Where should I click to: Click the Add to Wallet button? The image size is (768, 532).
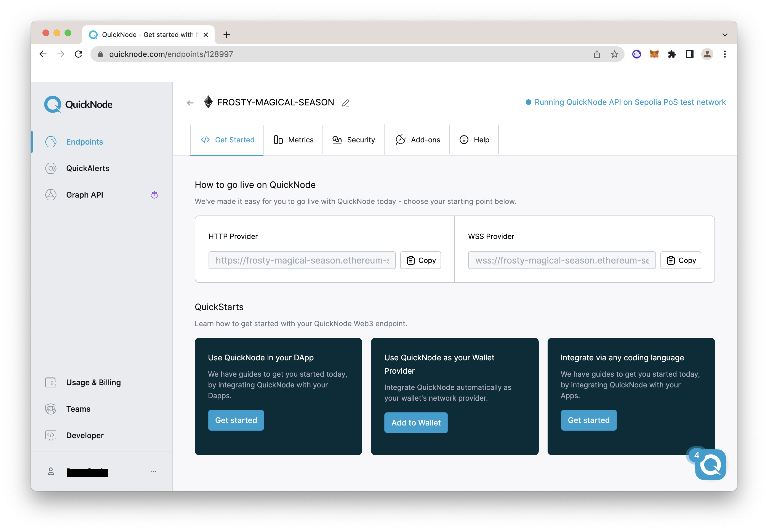click(416, 423)
